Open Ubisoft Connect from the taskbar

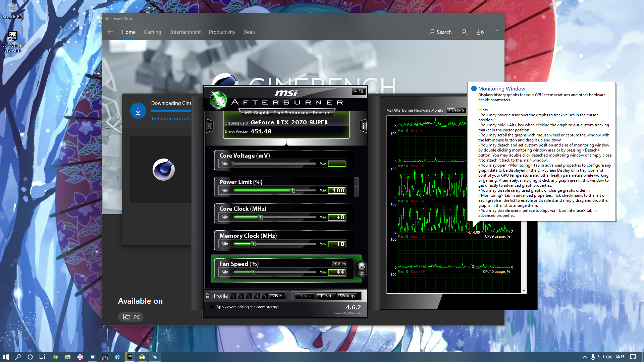[x=117, y=357]
